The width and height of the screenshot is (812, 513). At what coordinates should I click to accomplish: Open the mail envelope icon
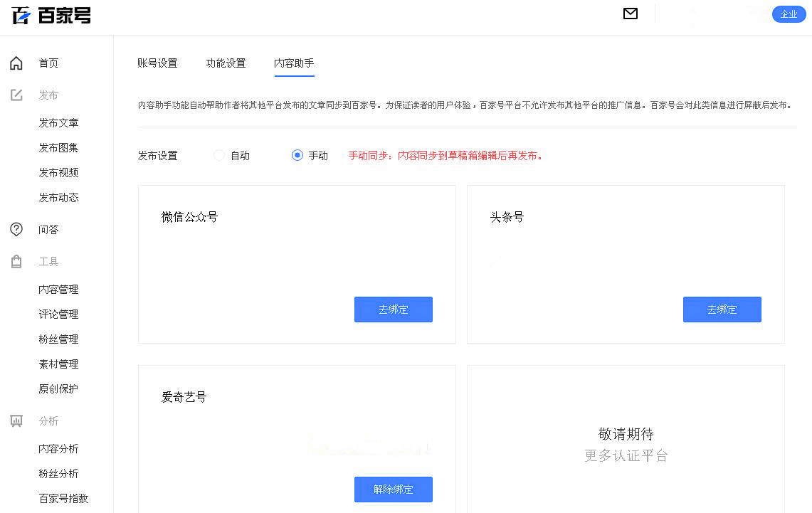click(x=631, y=14)
